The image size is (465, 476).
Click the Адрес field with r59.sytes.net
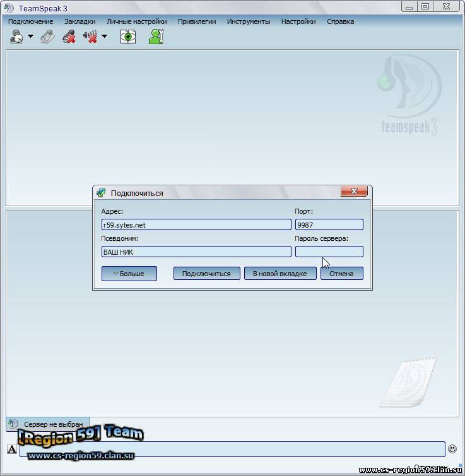point(196,224)
